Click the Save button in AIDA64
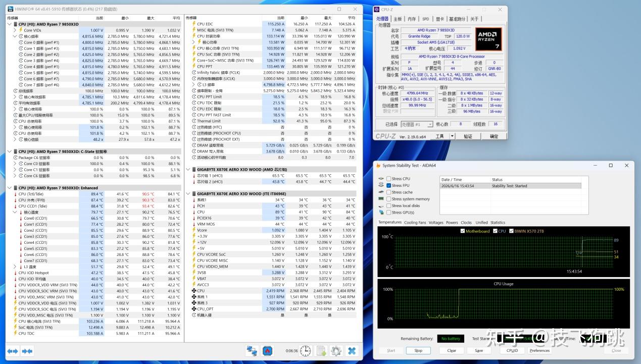The height and width of the screenshot is (364, 641). click(479, 350)
